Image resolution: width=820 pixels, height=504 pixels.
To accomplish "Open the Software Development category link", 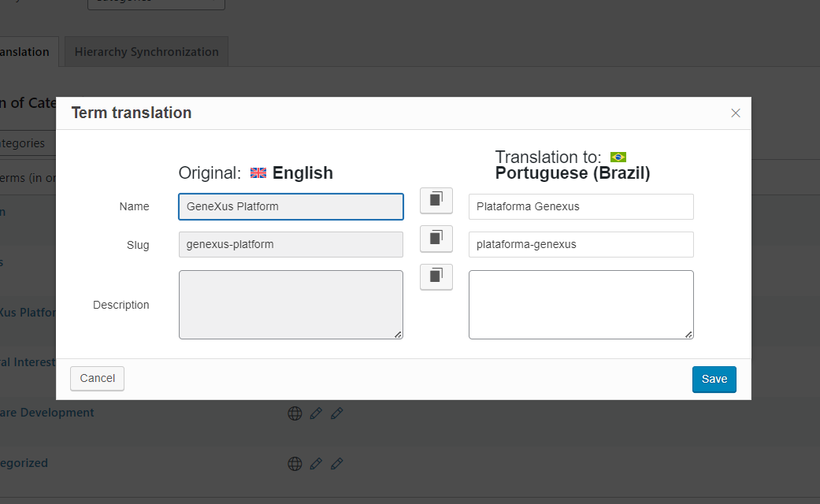I will pos(47,413).
